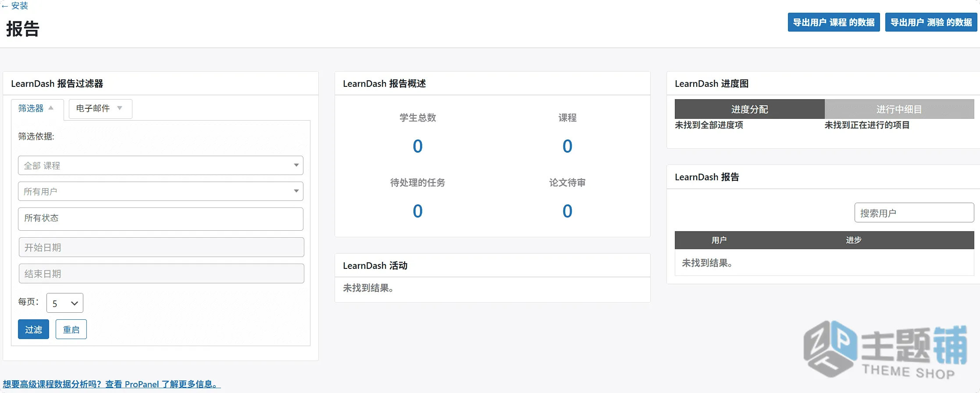Select the 进行中细目 tab
Image resolution: width=980 pixels, height=393 pixels.
click(x=899, y=109)
